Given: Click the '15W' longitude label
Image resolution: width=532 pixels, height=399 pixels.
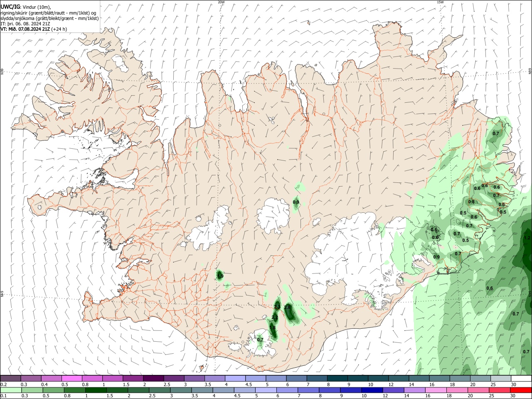Looking at the screenshot, I should pyautogui.click(x=440, y=2).
